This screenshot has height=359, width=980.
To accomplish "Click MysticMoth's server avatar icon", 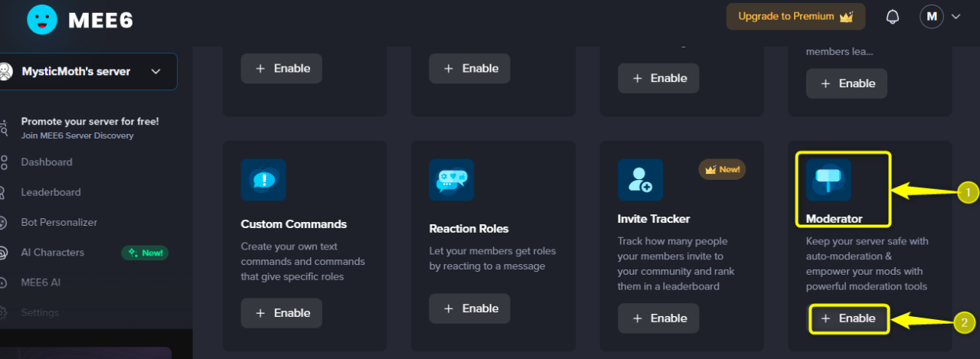I will click(x=6, y=71).
